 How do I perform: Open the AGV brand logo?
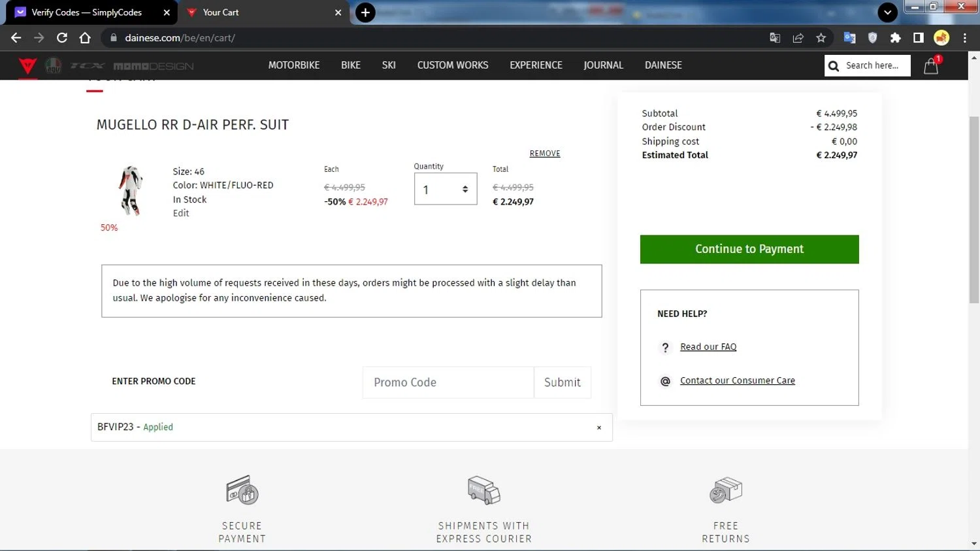click(x=53, y=65)
